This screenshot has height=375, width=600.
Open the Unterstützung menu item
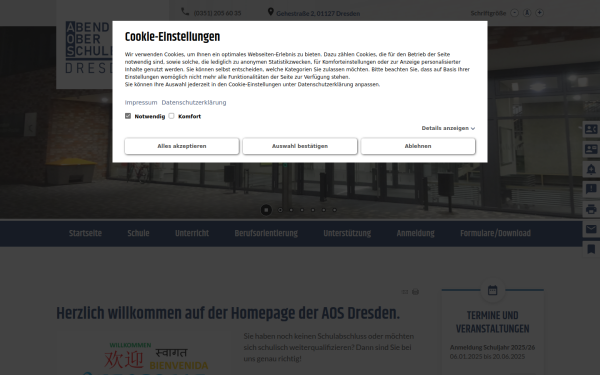(x=347, y=233)
